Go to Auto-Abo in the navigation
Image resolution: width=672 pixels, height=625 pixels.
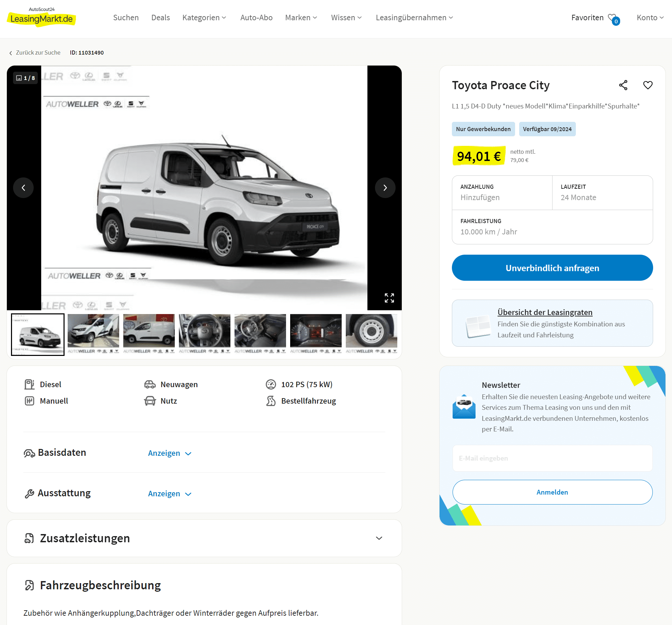(257, 18)
